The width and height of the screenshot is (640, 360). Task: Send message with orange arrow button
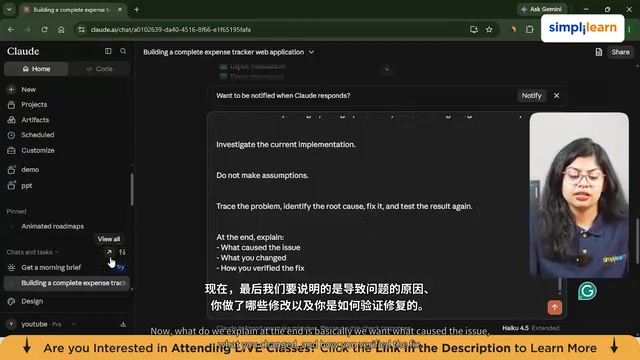pyautogui.click(x=554, y=307)
